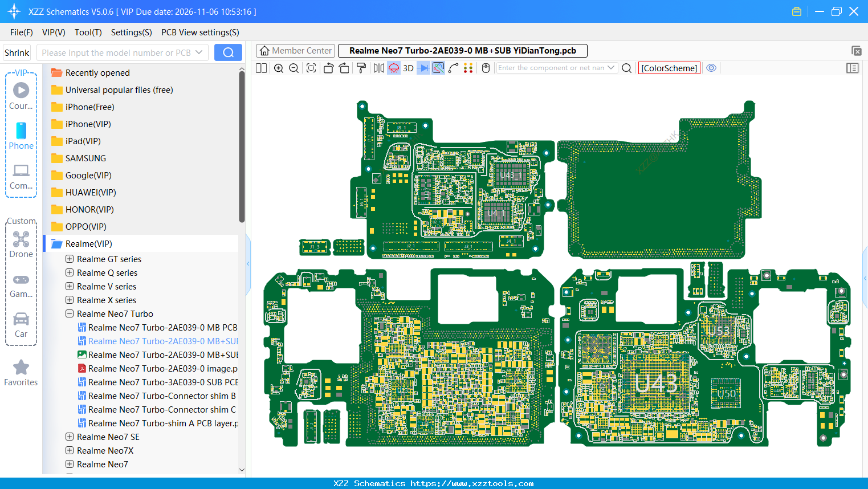
Task: Open the model number dropdown arrow
Action: (199, 52)
